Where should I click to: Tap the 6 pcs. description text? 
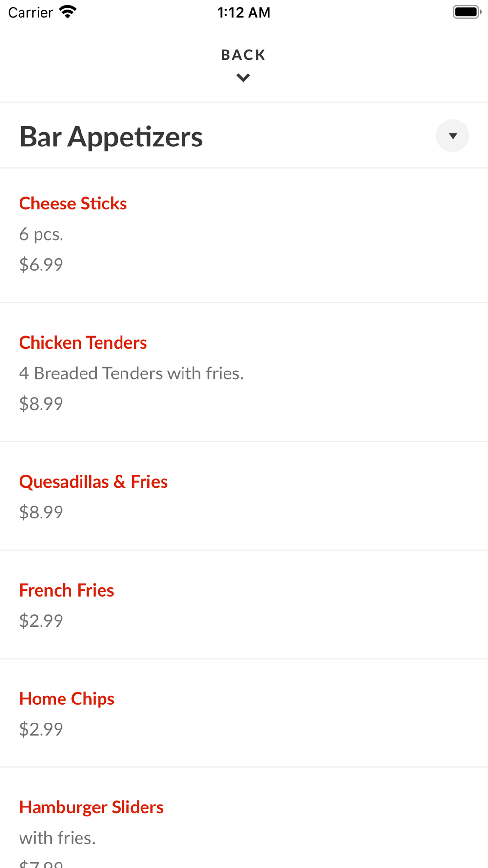pyautogui.click(x=41, y=234)
